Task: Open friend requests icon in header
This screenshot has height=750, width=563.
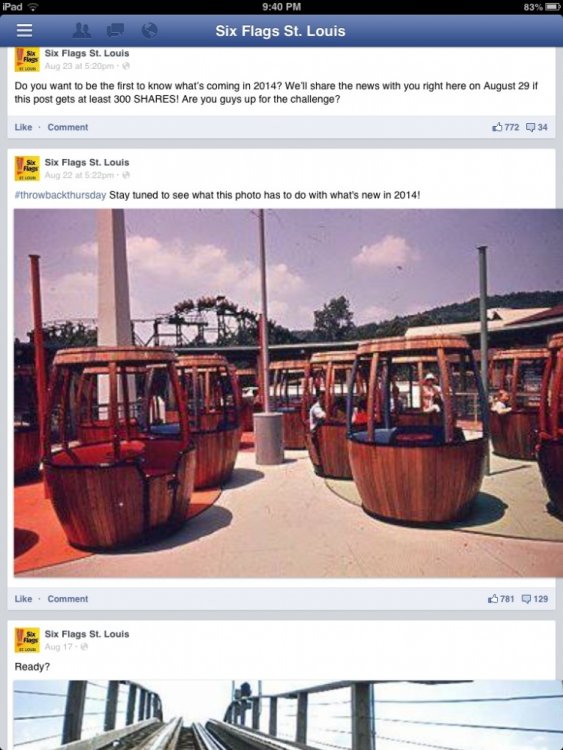Action: click(82, 31)
